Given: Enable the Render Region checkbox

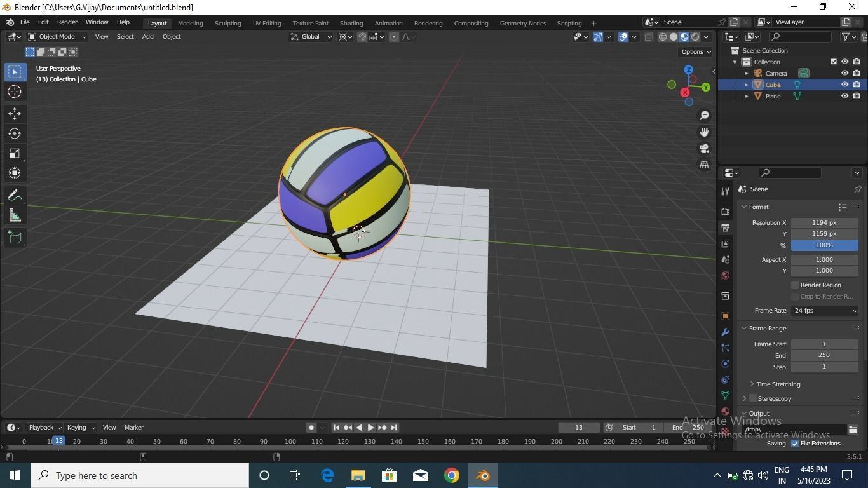Looking at the screenshot, I should pos(795,285).
